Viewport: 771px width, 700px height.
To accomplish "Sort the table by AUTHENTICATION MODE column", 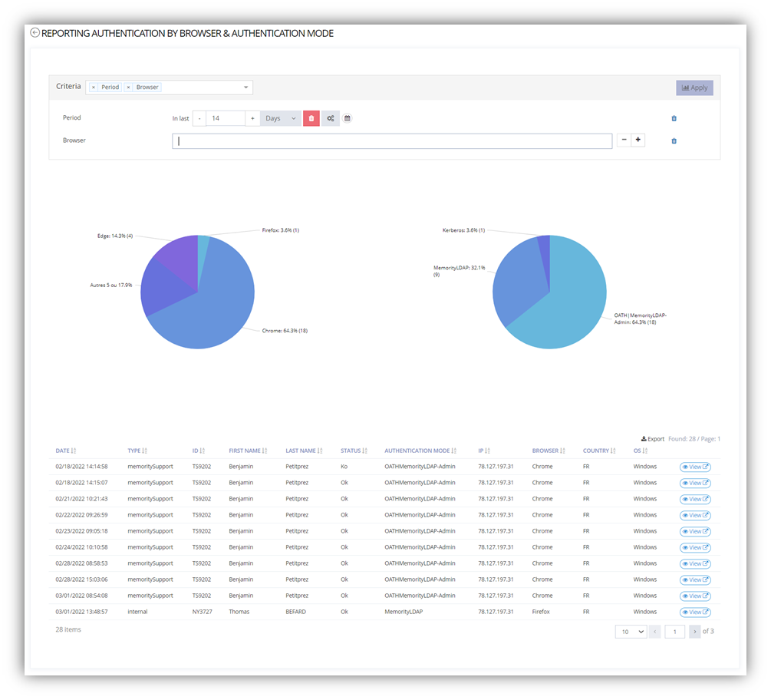I will (x=420, y=451).
